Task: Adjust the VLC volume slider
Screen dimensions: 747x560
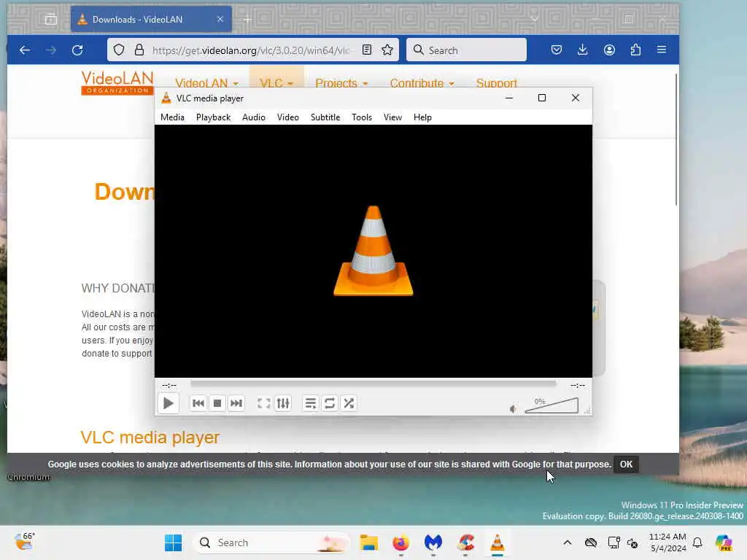Action: point(551,405)
